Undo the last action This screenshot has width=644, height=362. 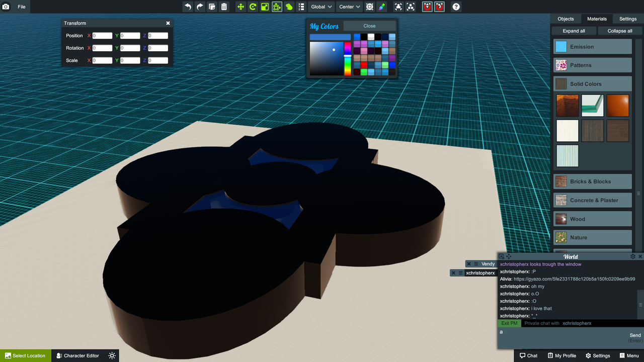tap(188, 7)
